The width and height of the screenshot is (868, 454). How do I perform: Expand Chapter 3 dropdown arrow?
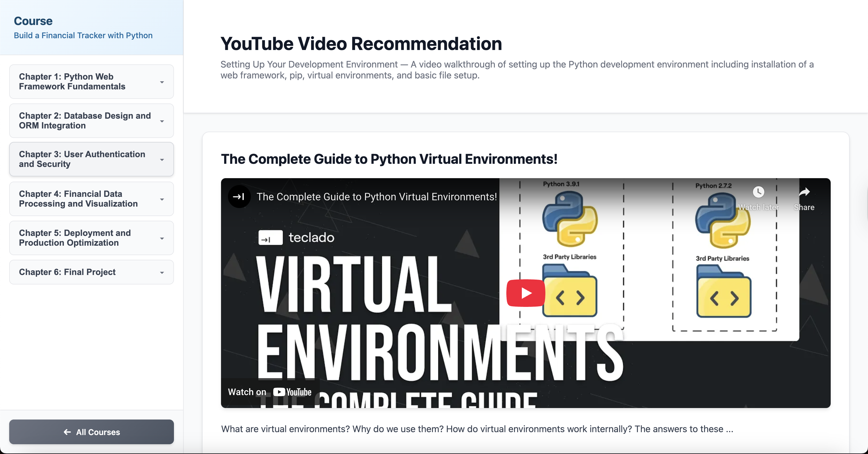[x=162, y=160]
